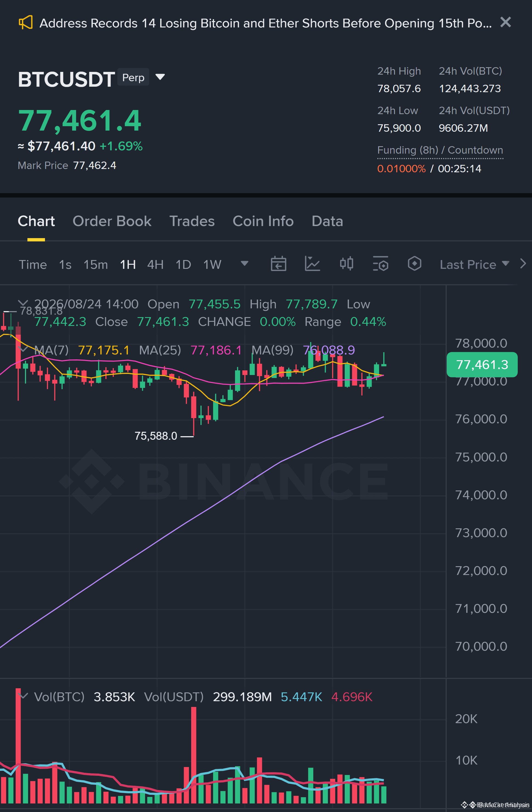Tap the 75,588.0 low price marker
This screenshot has width=532, height=812.
point(156,436)
